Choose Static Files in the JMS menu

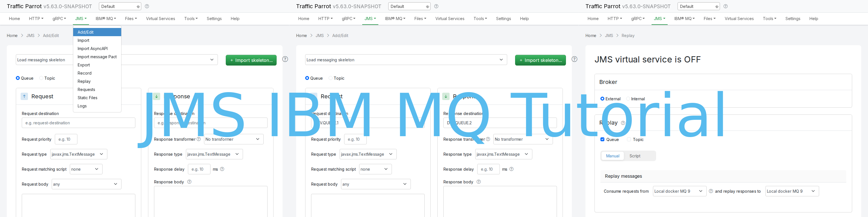point(97,98)
